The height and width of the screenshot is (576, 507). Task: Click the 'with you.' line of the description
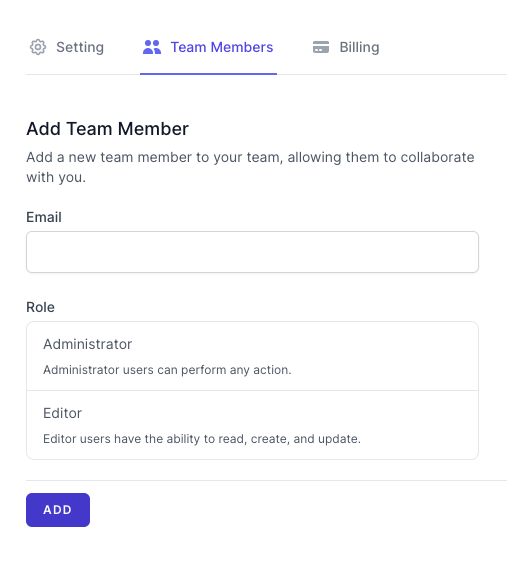56,177
